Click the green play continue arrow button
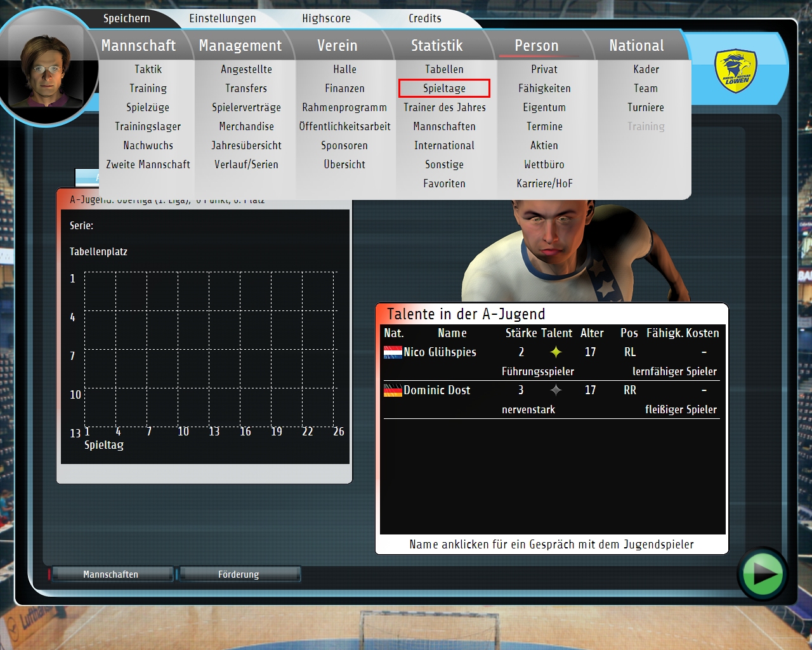Viewport: 812px width, 650px height. click(x=763, y=574)
